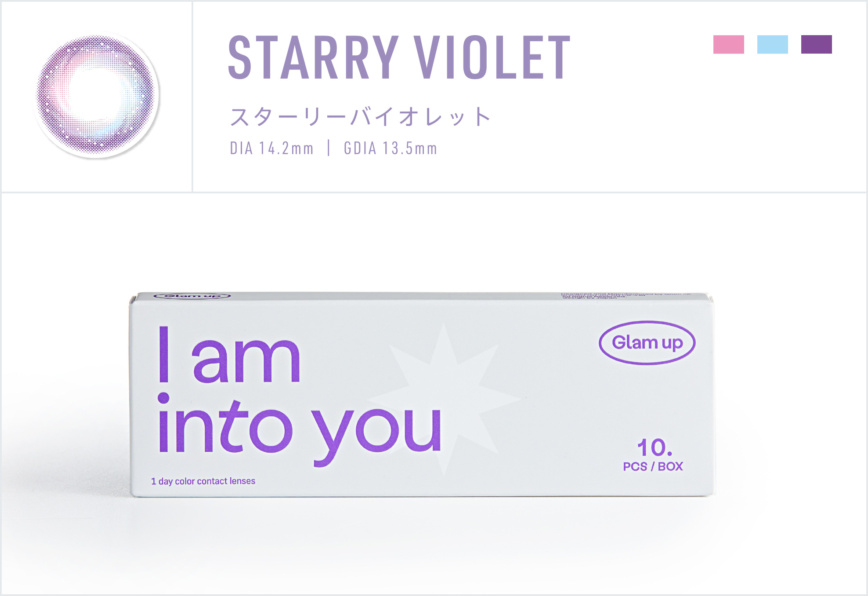Click the small Glam up logo on box top edge
This screenshot has height=596, width=868.
click(x=192, y=296)
